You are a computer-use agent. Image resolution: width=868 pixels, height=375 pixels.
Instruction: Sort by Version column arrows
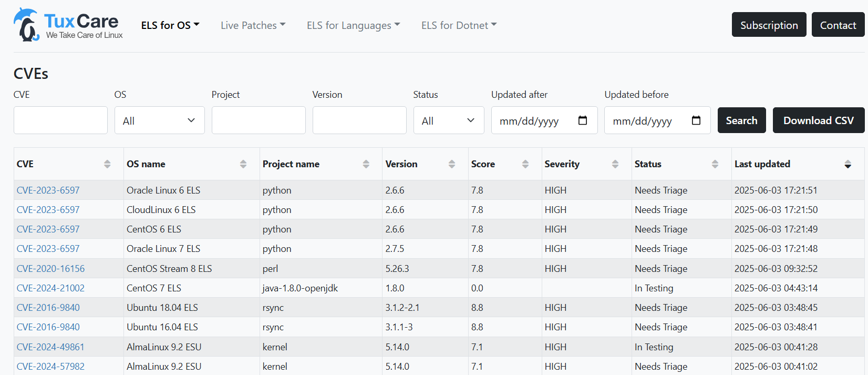[452, 164]
